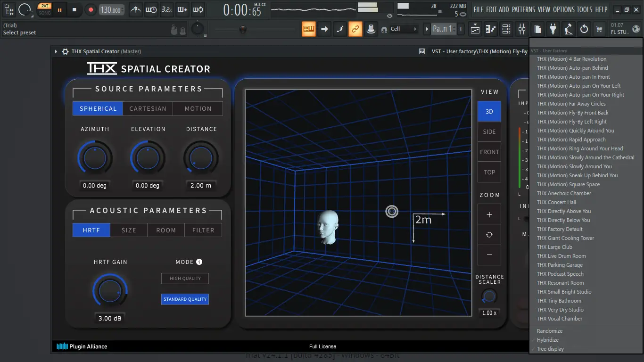Open the mixer window icon

coord(521,29)
